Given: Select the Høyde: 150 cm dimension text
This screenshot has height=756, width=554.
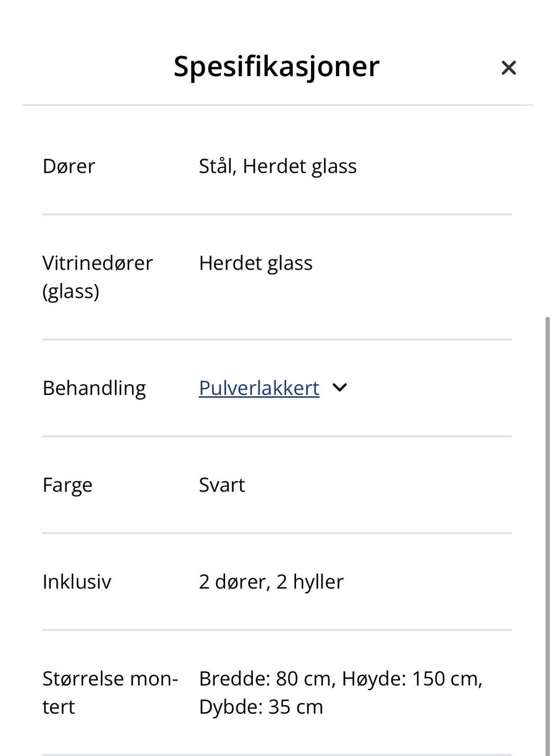Looking at the screenshot, I should point(413,679).
